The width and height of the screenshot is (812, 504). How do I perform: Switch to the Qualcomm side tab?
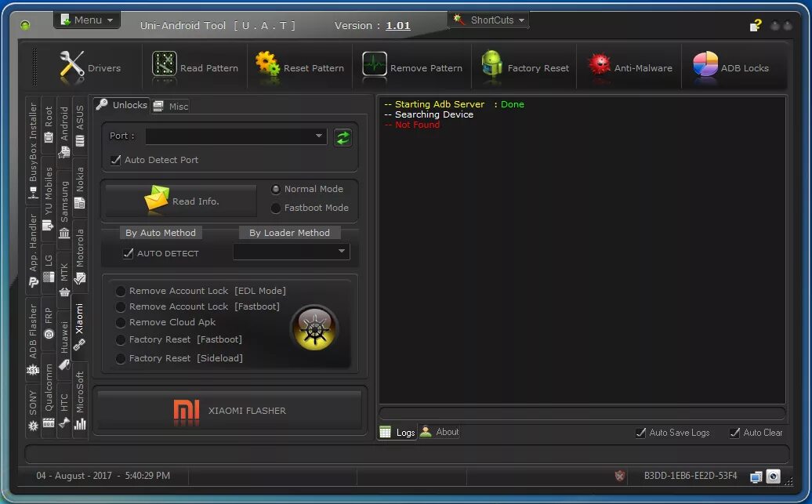tap(49, 395)
